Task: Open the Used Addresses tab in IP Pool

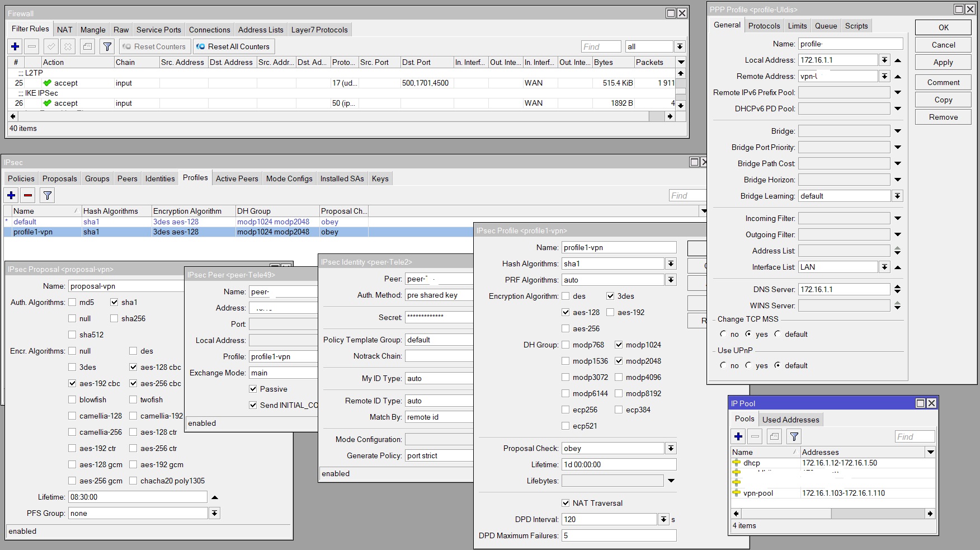Action: click(x=790, y=420)
